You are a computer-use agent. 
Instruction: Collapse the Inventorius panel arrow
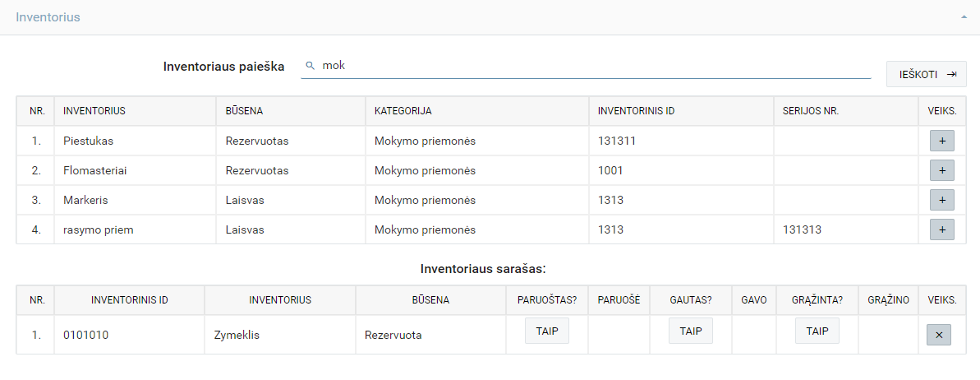click(x=964, y=17)
